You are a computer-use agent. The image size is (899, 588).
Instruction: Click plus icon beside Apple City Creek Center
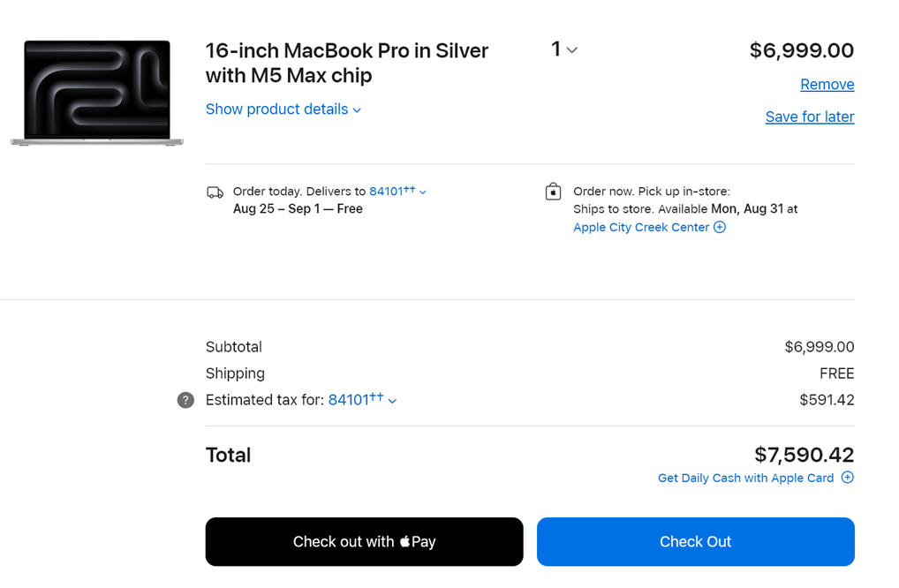pos(720,227)
